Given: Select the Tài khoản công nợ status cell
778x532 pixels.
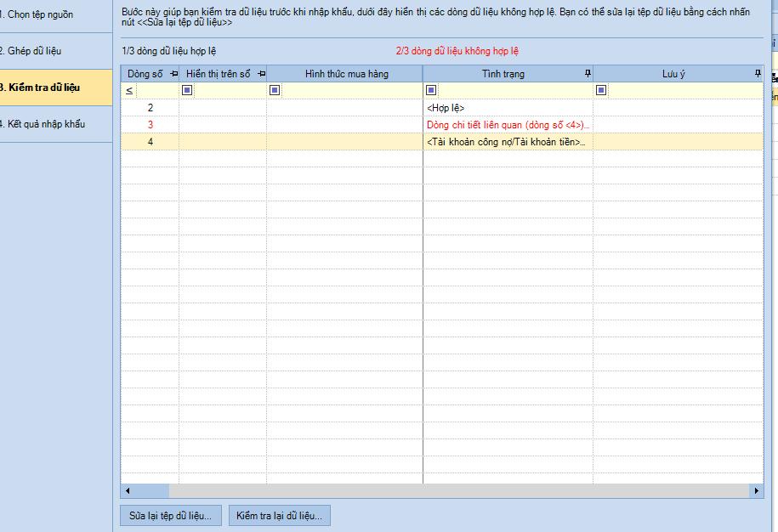Looking at the screenshot, I should coord(508,142).
